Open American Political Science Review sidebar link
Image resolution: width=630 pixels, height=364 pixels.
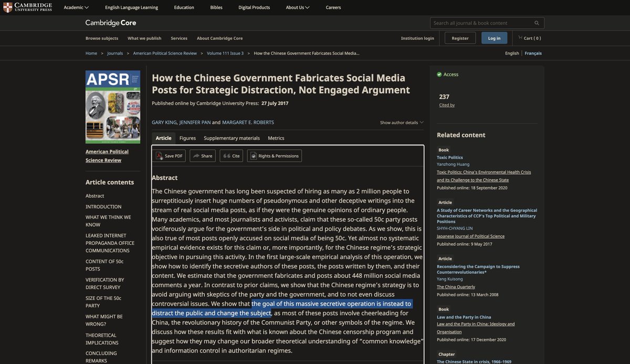[107, 156]
